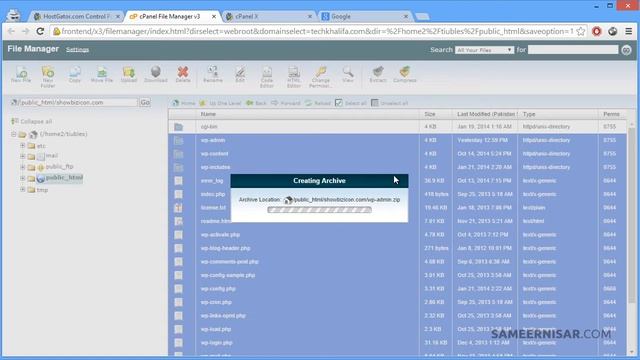The image size is (640, 360).
Task: Expand the public_ftp folder node
Action: pyautogui.click(x=23, y=167)
